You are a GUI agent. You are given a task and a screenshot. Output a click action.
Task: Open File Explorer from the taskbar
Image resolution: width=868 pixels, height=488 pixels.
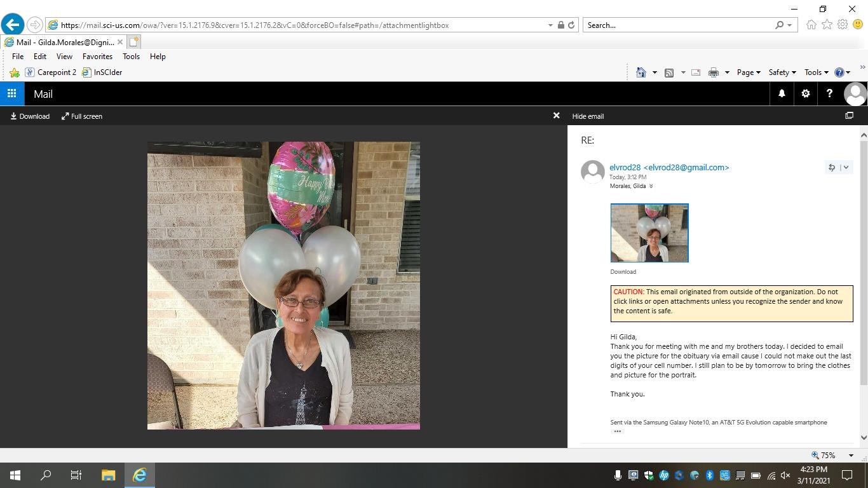click(108, 475)
